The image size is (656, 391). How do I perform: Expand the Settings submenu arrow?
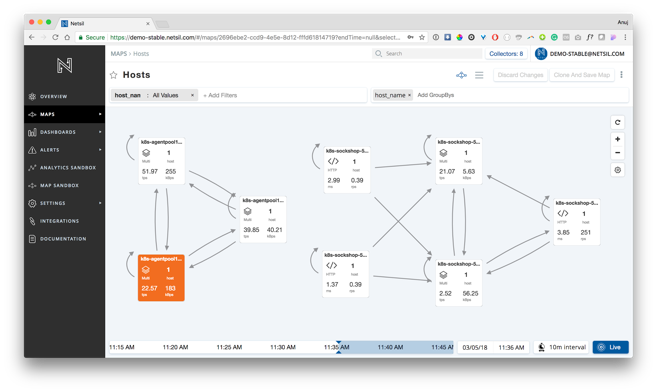(100, 203)
